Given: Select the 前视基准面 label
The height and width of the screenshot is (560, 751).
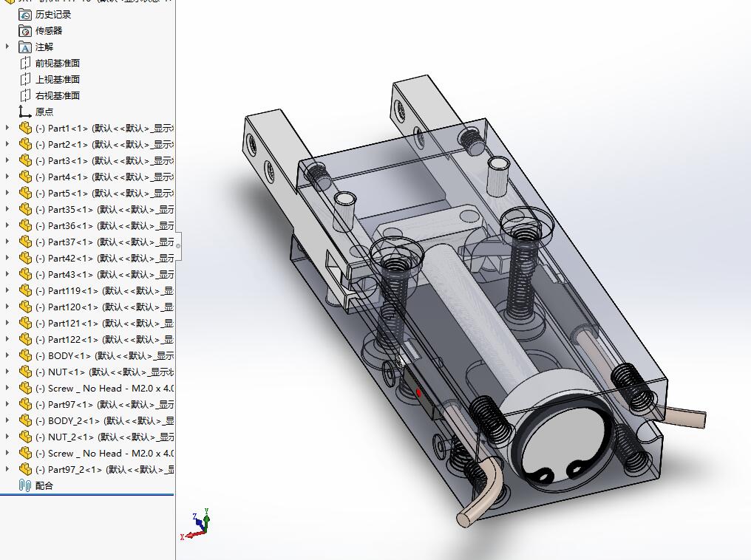Looking at the screenshot, I should [58, 64].
